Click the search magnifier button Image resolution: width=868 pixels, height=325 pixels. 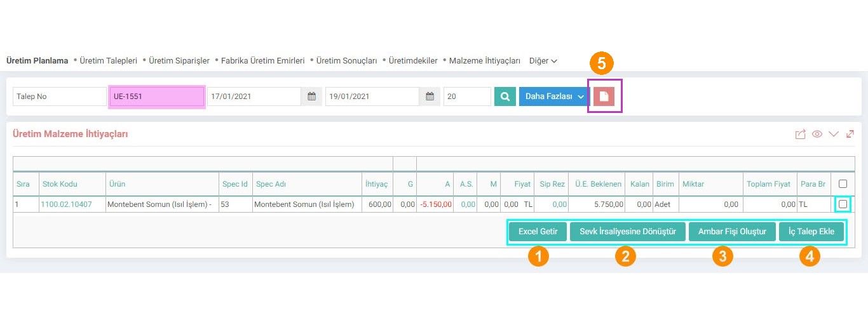coord(505,96)
